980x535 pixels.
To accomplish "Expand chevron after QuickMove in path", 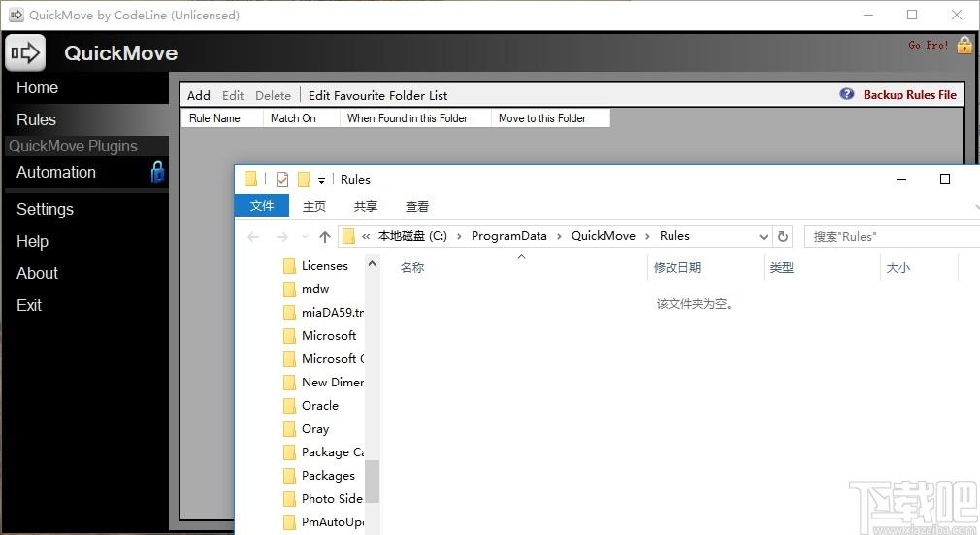I will (x=647, y=236).
